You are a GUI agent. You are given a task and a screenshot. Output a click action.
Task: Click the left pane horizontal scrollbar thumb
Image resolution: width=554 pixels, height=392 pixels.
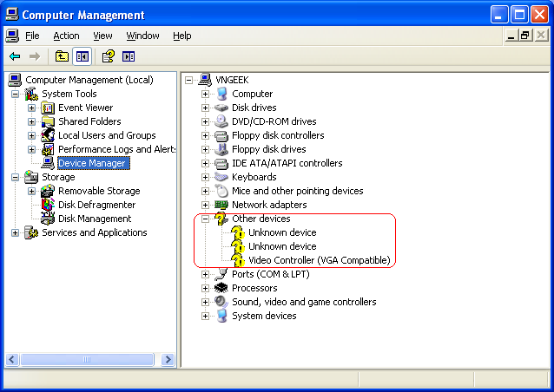point(87,360)
